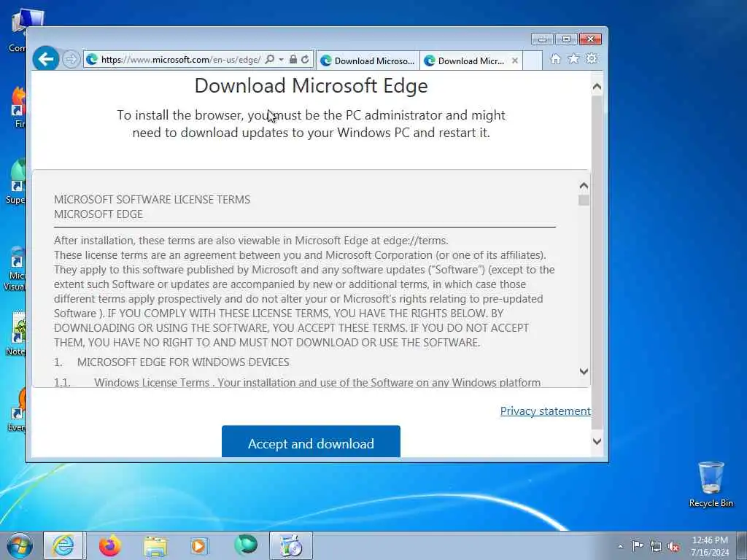Click the network tray icon
Image resolution: width=747 pixels, height=560 pixels.
(x=656, y=547)
